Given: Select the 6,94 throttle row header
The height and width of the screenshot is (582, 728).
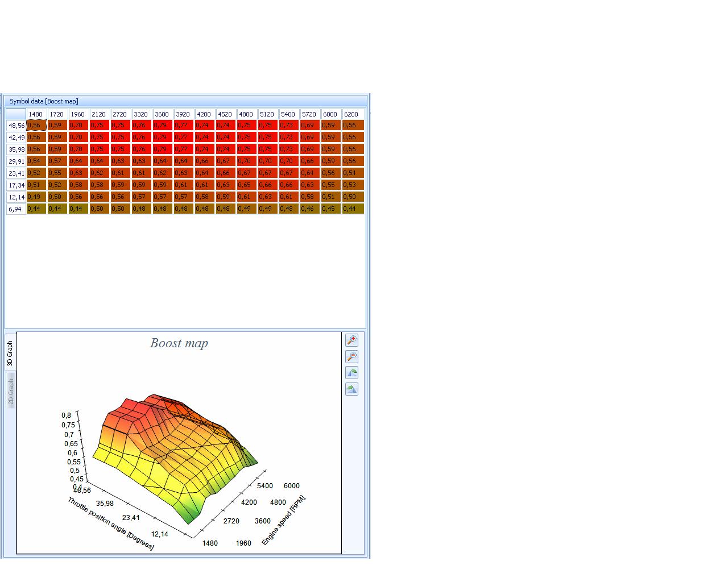Looking at the screenshot, I should (16, 209).
